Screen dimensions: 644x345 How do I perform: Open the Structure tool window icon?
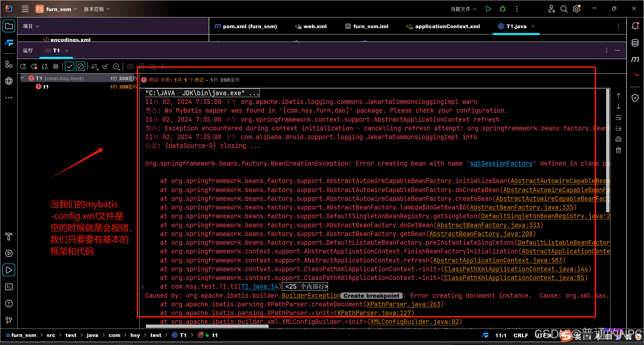point(9,64)
